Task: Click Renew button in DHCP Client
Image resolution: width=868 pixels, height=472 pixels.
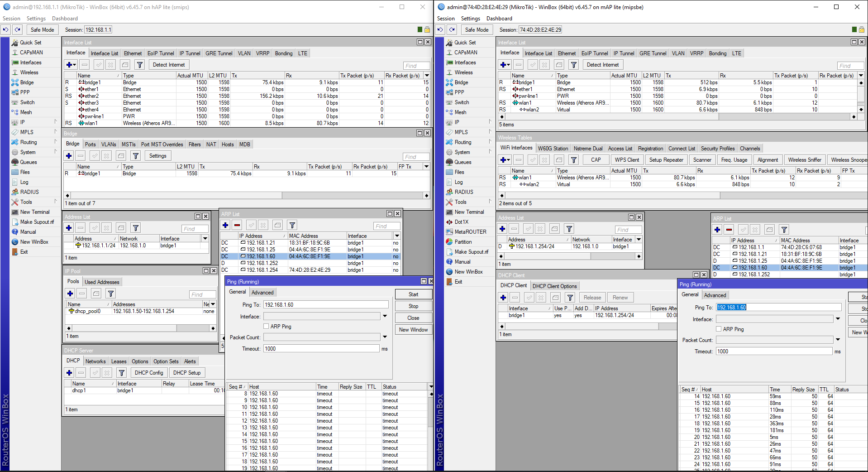Action: 620,298
